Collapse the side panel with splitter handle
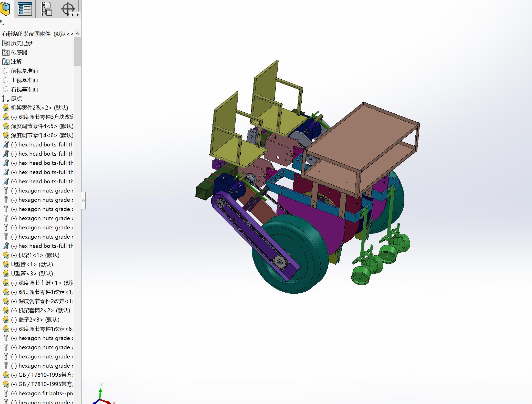532x404 pixels. (83, 200)
